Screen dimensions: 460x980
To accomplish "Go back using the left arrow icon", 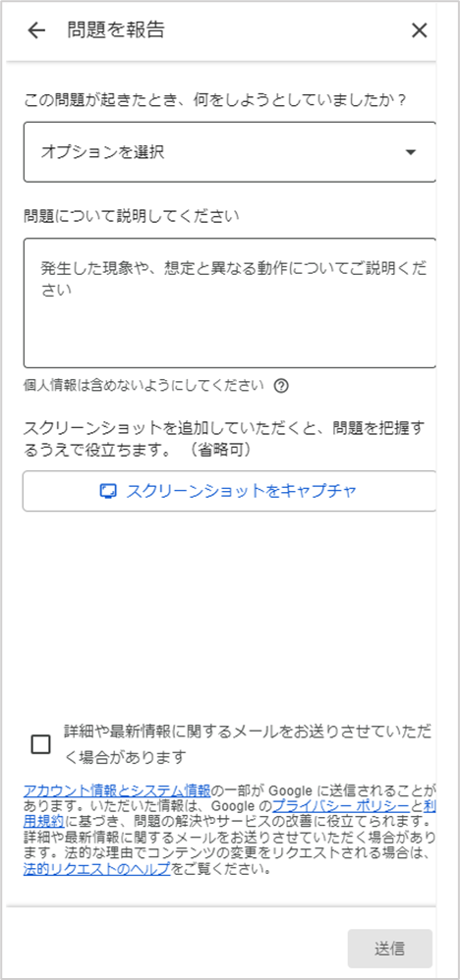I will (x=37, y=30).
